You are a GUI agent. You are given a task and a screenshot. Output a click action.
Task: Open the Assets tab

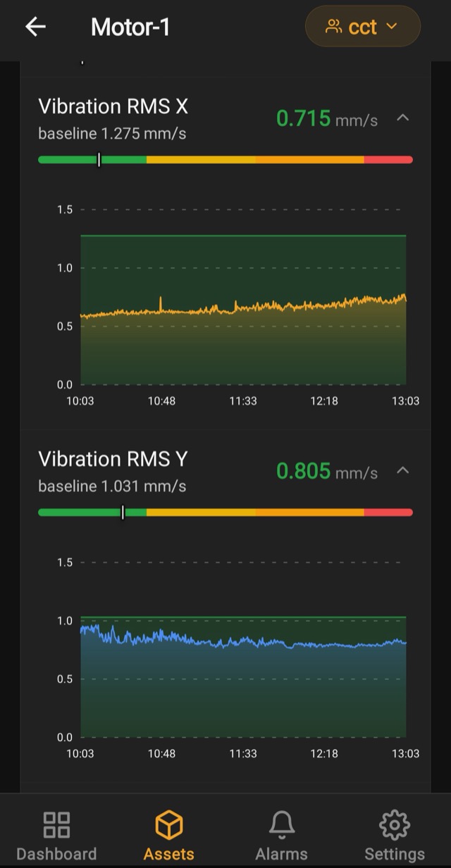point(169,836)
